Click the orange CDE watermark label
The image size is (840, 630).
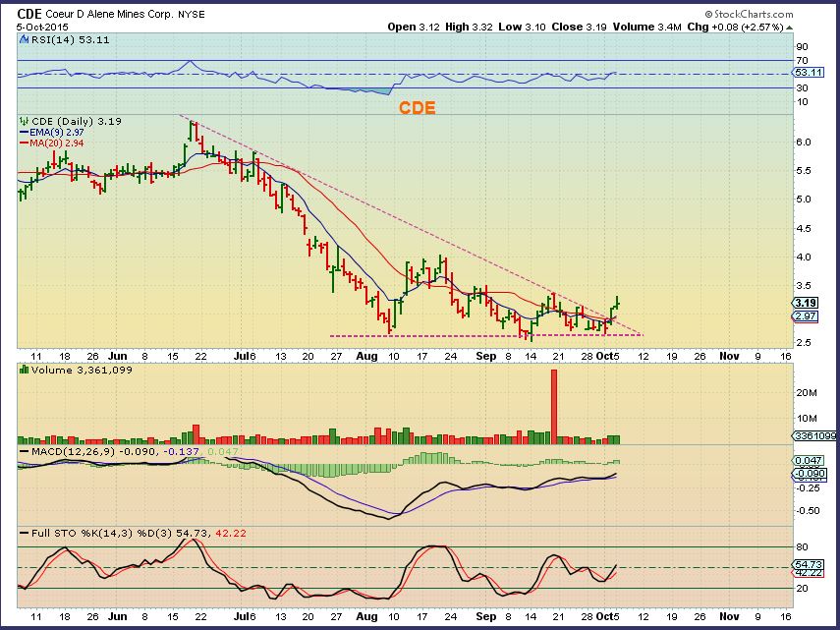pos(417,108)
